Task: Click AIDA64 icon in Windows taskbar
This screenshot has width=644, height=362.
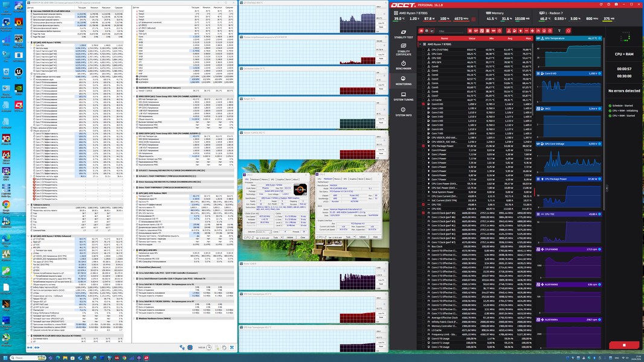Action: pyautogui.click(x=117, y=358)
